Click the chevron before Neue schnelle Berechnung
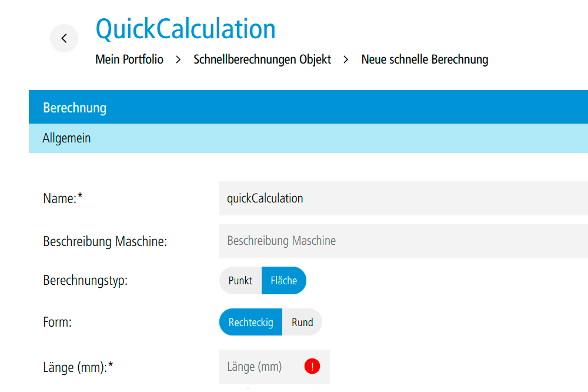 (x=346, y=59)
